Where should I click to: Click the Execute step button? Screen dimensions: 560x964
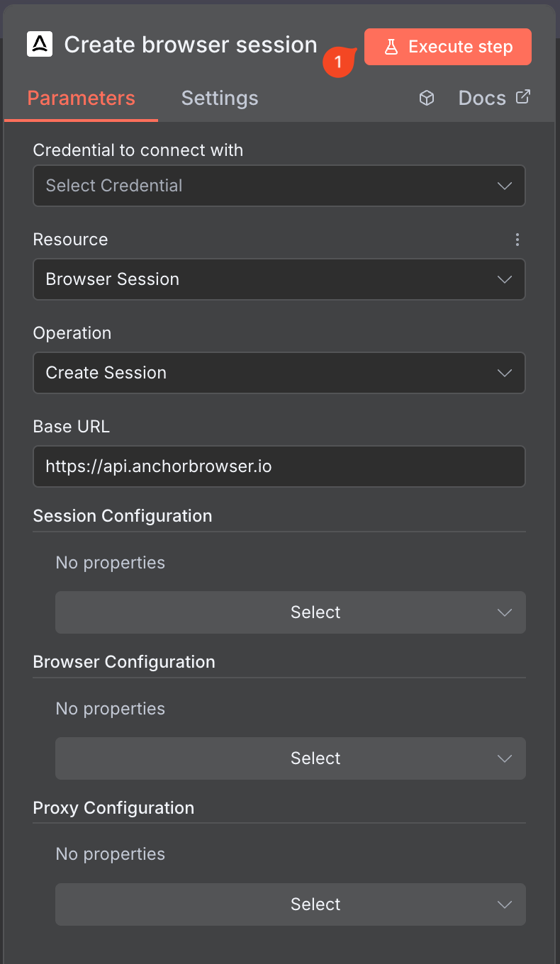click(x=448, y=47)
